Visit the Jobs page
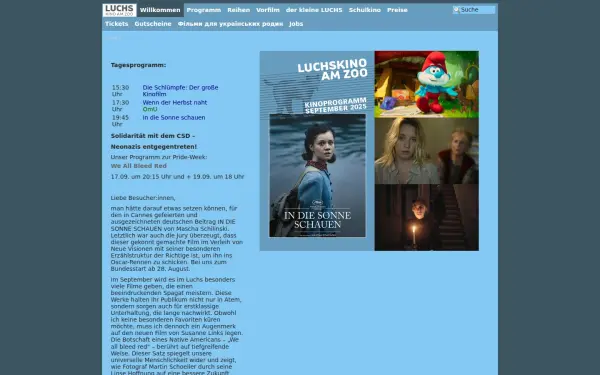600x375 pixels. (296, 24)
